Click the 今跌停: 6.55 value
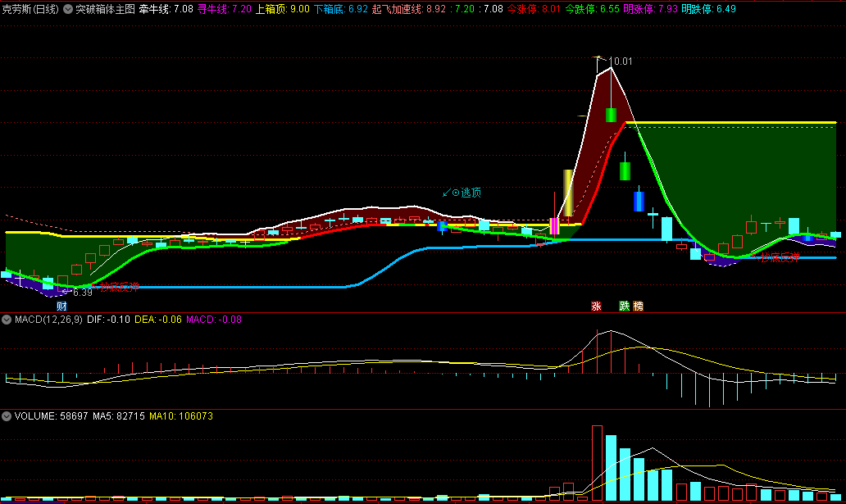Image resolution: width=846 pixels, height=504 pixels. [x=592, y=9]
